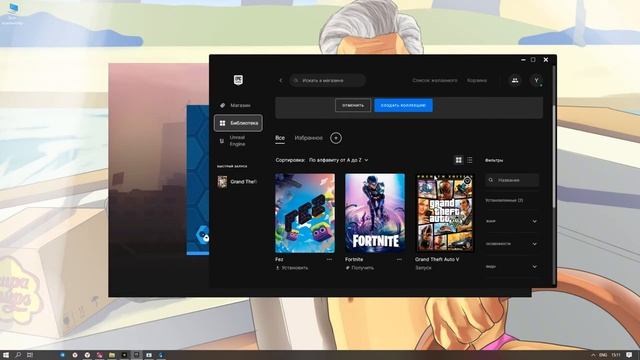
Task: Click 'Получить' under Fortnite
Action: pyautogui.click(x=360, y=268)
